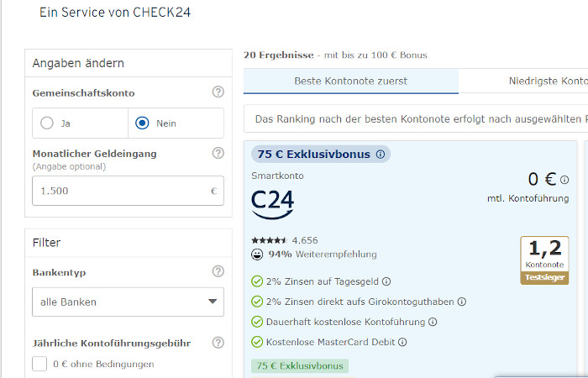Click 'Angaben ändern' heading
The width and height of the screenshot is (588, 378).
(78, 63)
